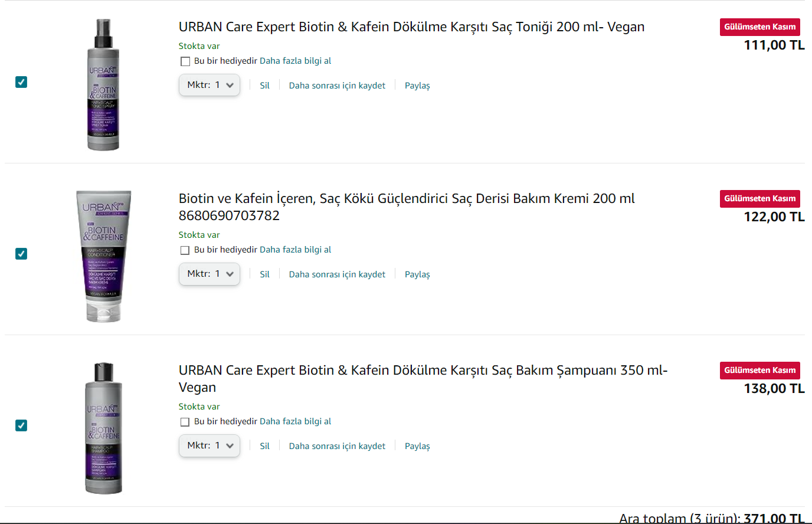Open the Saç Toniği 200 ml title
This screenshot has width=812, height=524.
coord(411,27)
